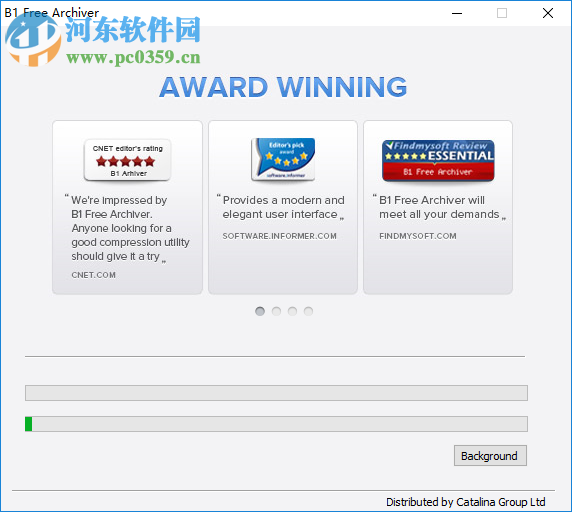Viewport: 572px width, 512px height.
Task: Click the FINDMYSOFT.COM source label
Action: (418, 236)
